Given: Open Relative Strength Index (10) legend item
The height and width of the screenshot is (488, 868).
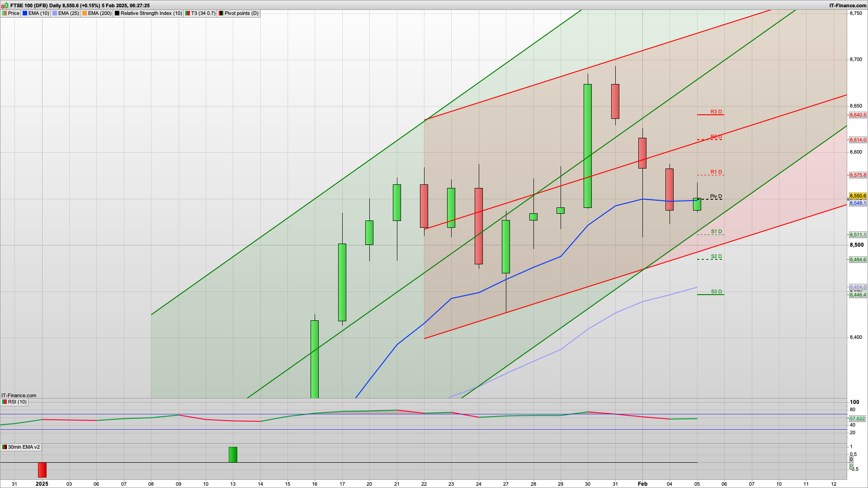Looking at the screenshot, I should pyautogui.click(x=148, y=14).
